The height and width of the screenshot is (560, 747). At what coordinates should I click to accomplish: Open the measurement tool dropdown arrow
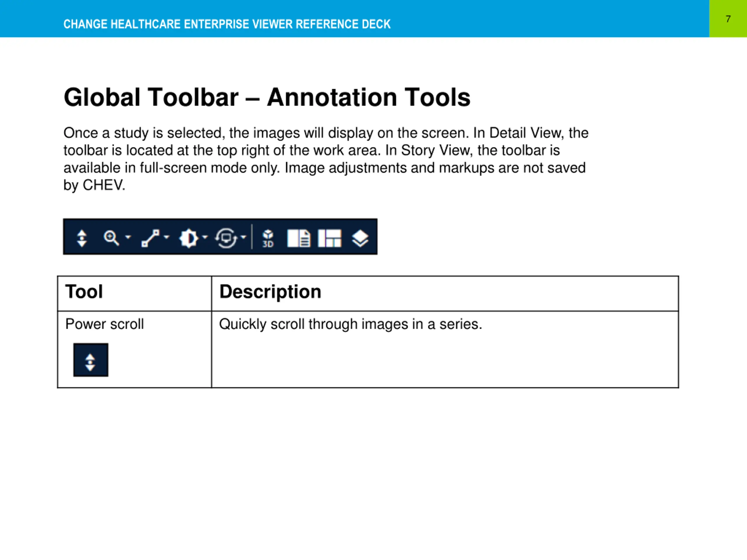[167, 237]
